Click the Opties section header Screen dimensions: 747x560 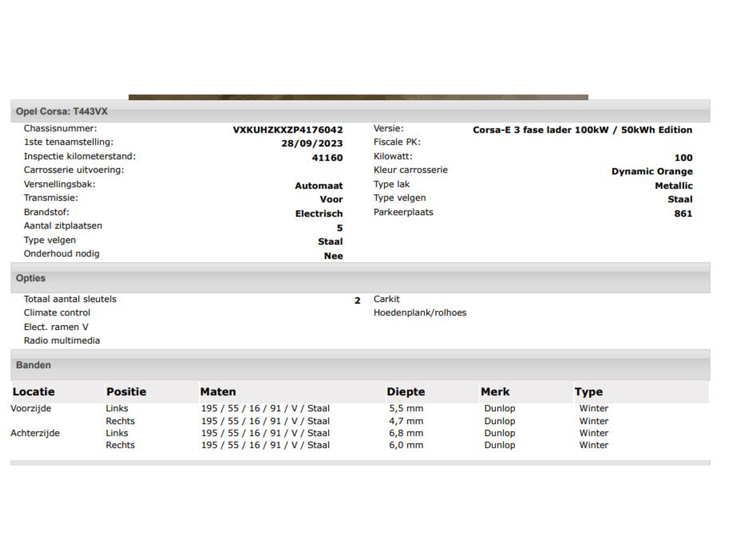click(x=30, y=278)
